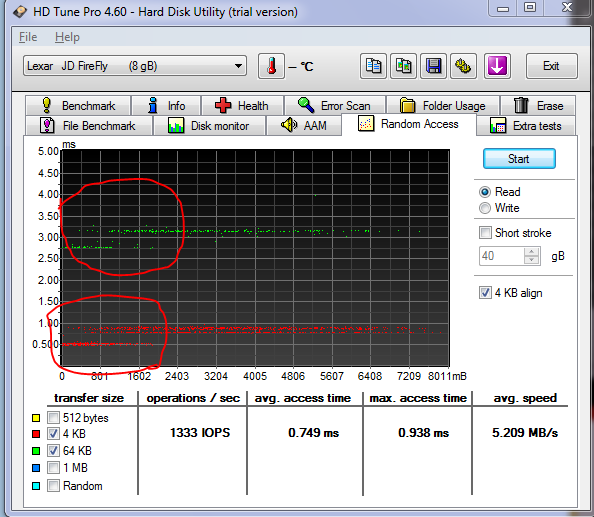Screen dimensions: 594x517
Task: Toggle the 4 KB align checkbox
Action: pyautogui.click(x=485, y=293)
